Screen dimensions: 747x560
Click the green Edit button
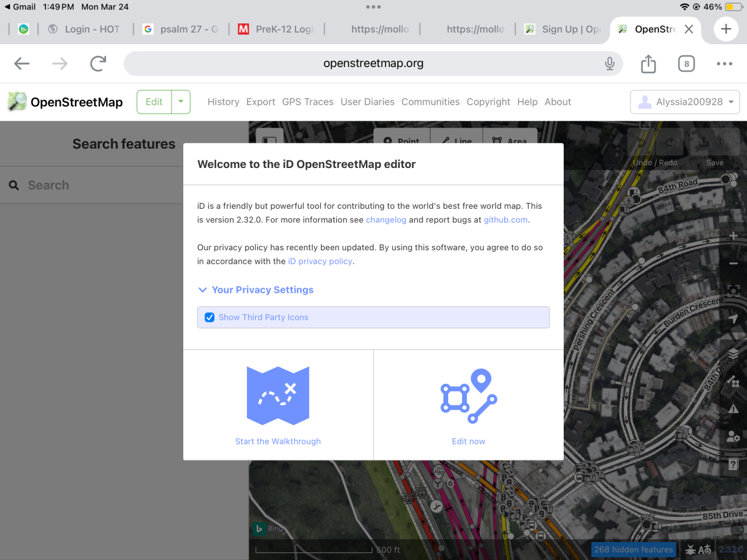154,101
